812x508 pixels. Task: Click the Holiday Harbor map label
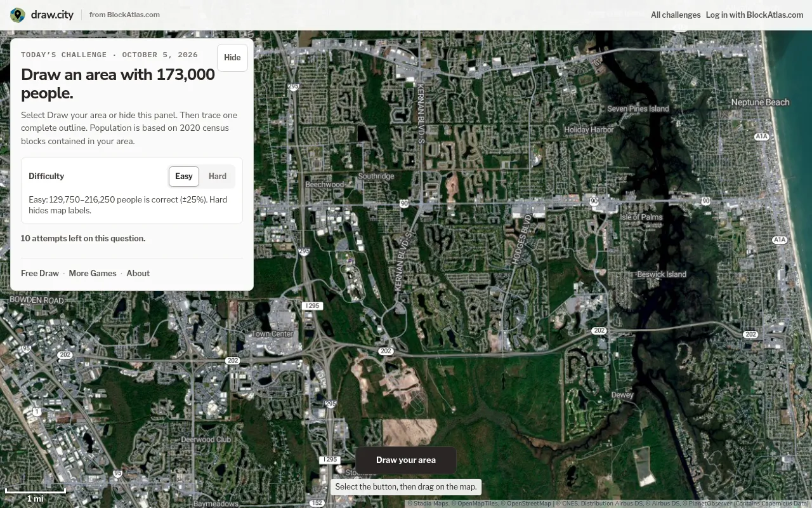(x=589, y=130)
